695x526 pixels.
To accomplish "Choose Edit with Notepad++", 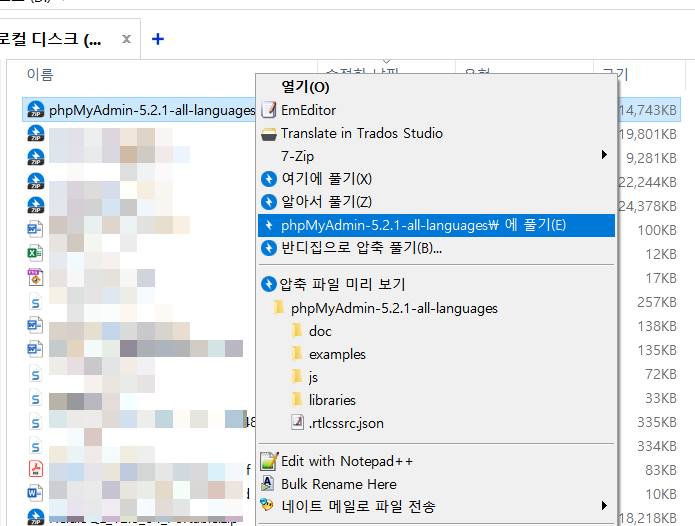I will (x=436, y=461).
